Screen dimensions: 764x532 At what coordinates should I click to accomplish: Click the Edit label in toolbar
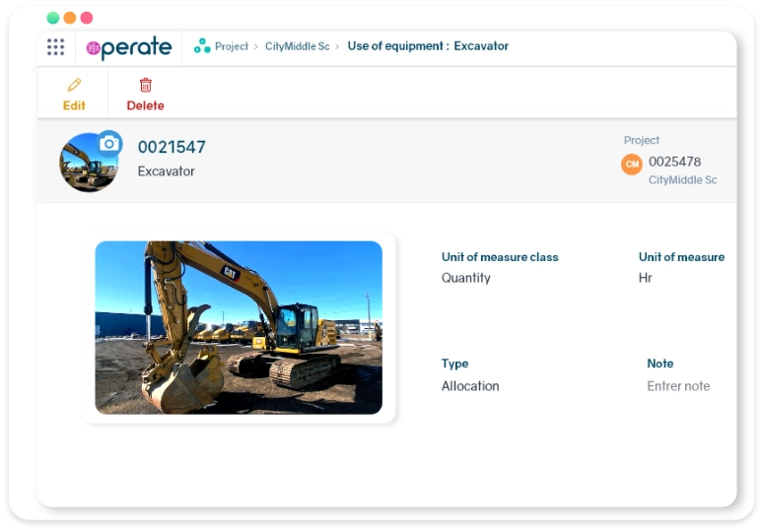point(74,105)
